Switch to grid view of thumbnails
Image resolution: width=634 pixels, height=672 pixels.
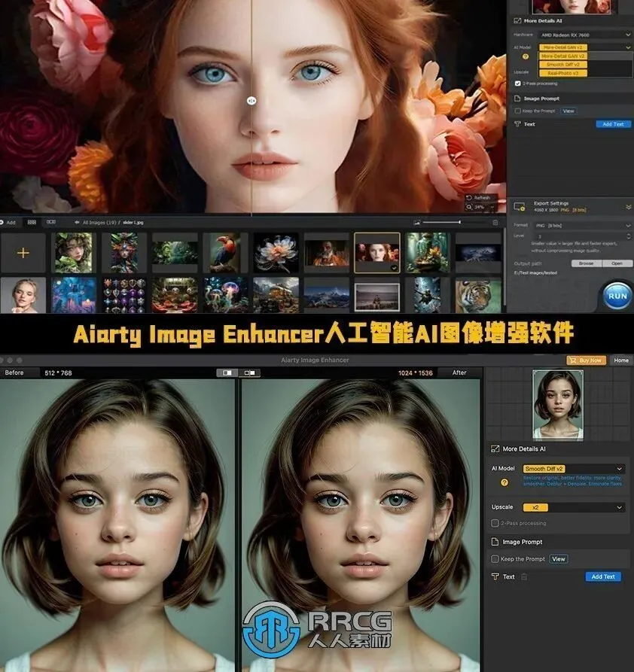point(32,223)
